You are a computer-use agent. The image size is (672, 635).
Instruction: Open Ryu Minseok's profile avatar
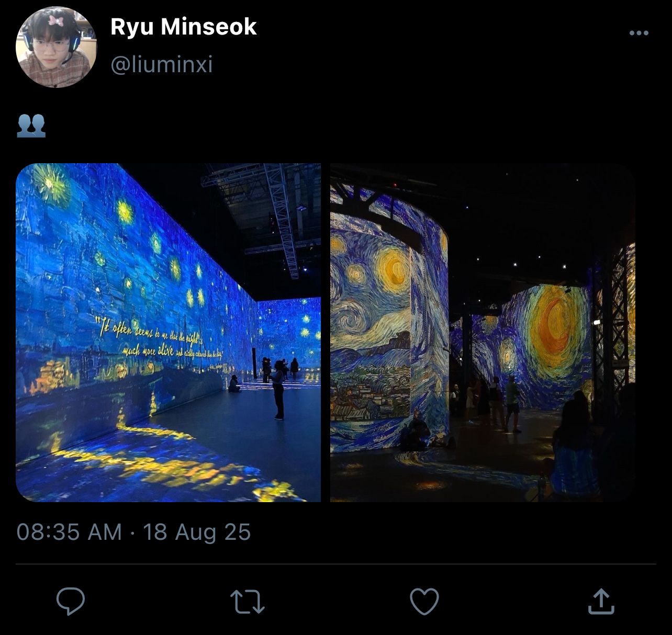(56, 47)
